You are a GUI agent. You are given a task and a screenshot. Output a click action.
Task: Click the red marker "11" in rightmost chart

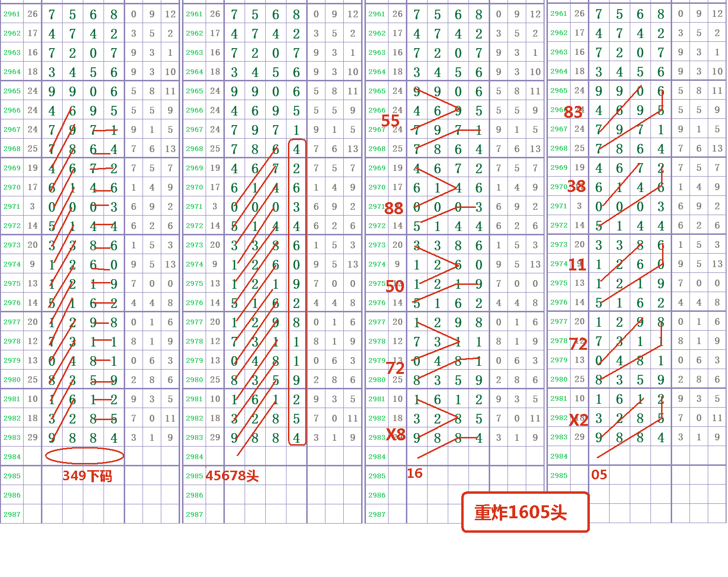[576, 265]
